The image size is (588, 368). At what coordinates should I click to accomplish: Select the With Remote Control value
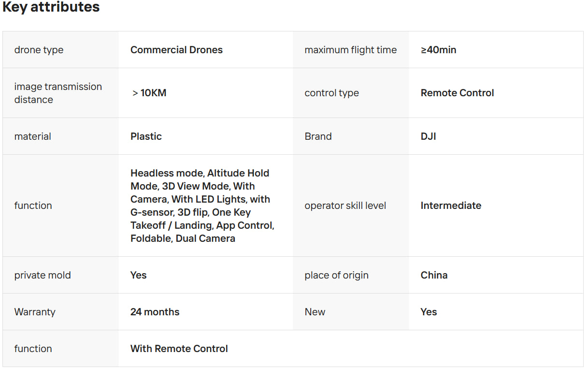179,349
